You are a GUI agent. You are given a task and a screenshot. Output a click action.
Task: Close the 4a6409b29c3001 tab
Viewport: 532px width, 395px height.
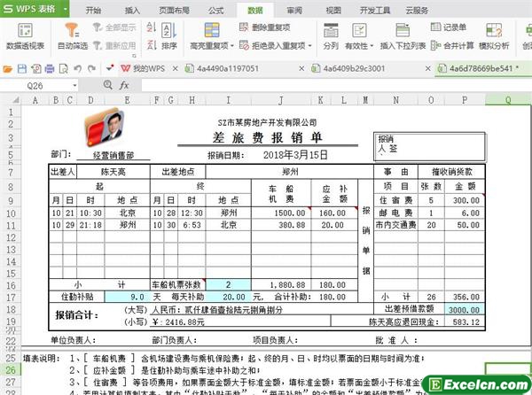point(428,69)
